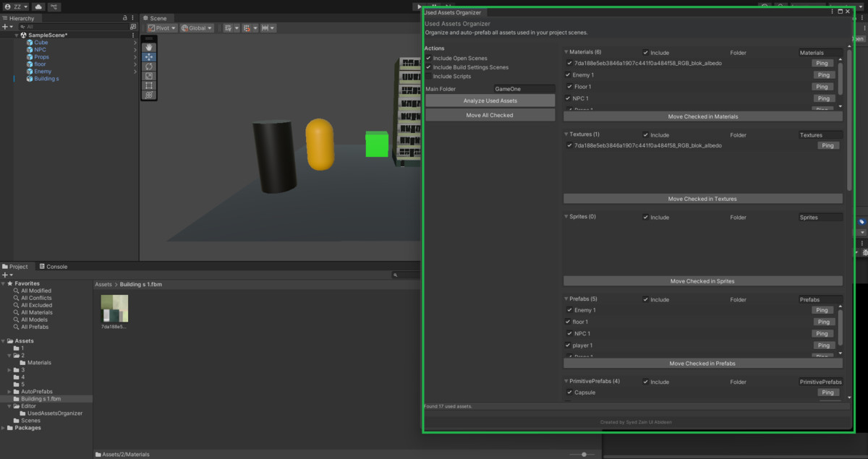868x459 pixels.
Task: Uncheck the Enemy 1 material checkbox
Action: (x=569, y=75)
